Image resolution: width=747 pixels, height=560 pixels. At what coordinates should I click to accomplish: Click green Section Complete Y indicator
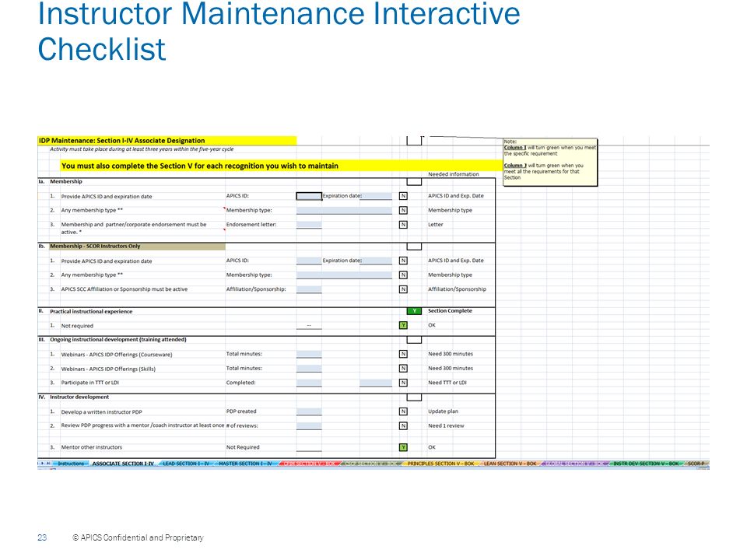414,311
